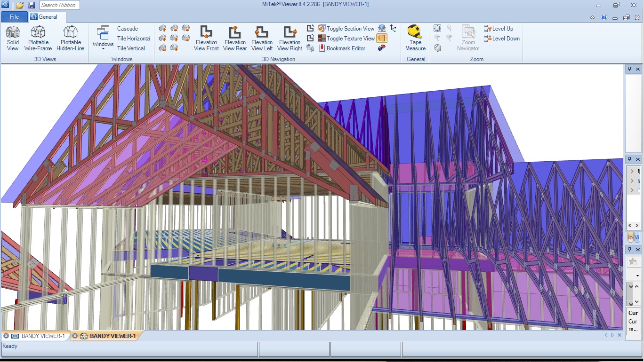Select the hand pan tool
This screenshot has width=644, height=362.
pyautogui.click(x=437, y=48)
